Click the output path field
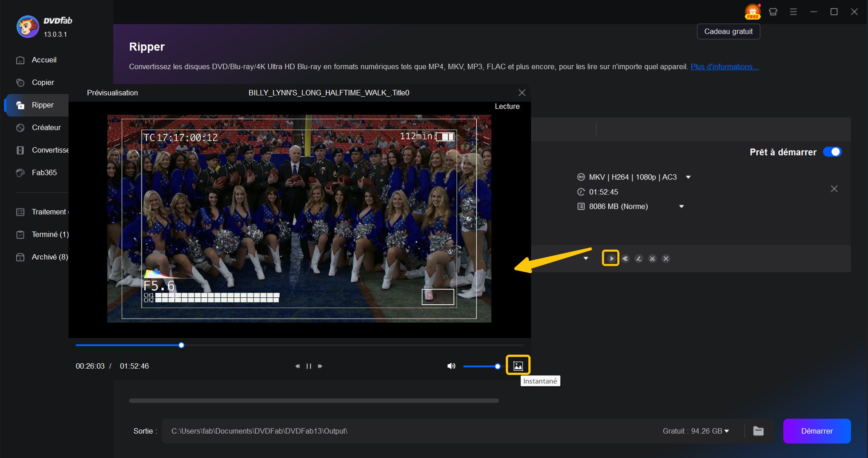 410,431
